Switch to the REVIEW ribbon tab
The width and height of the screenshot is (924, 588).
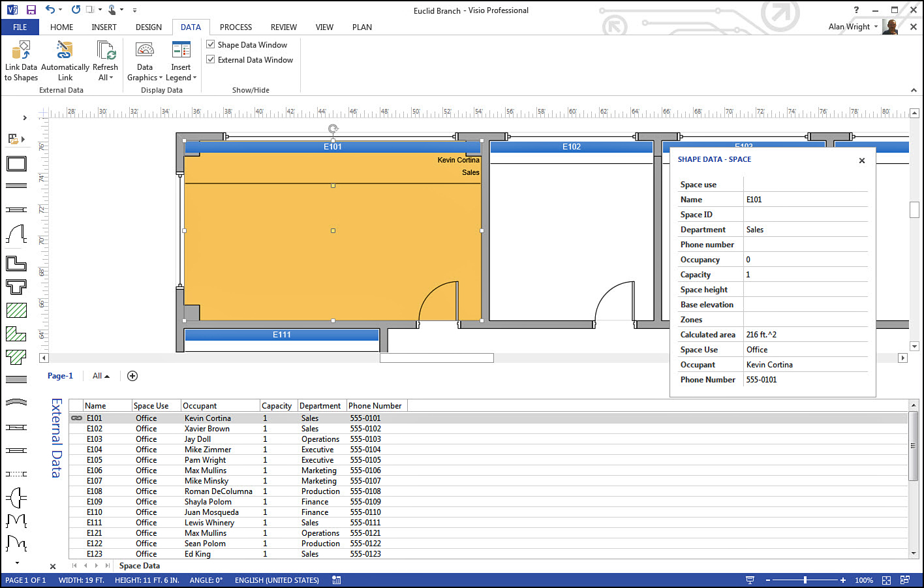(x=284, y=27)
